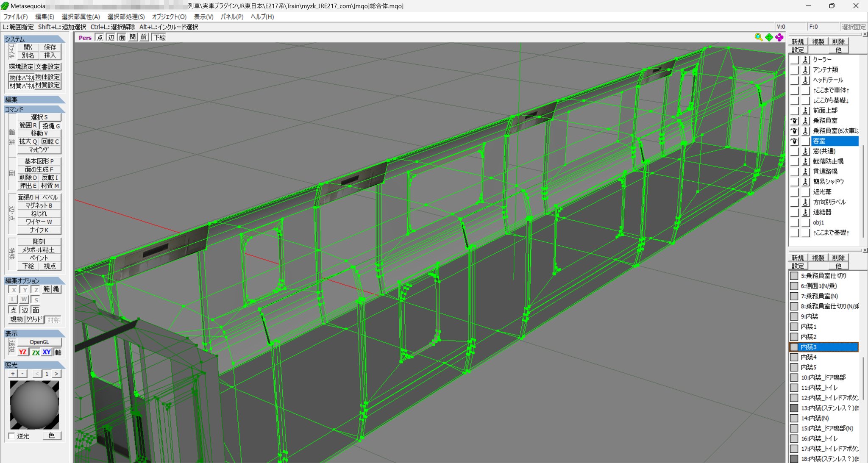
Task: Hide the 客室 object via eye icon
Action: (x=794, y=141)
